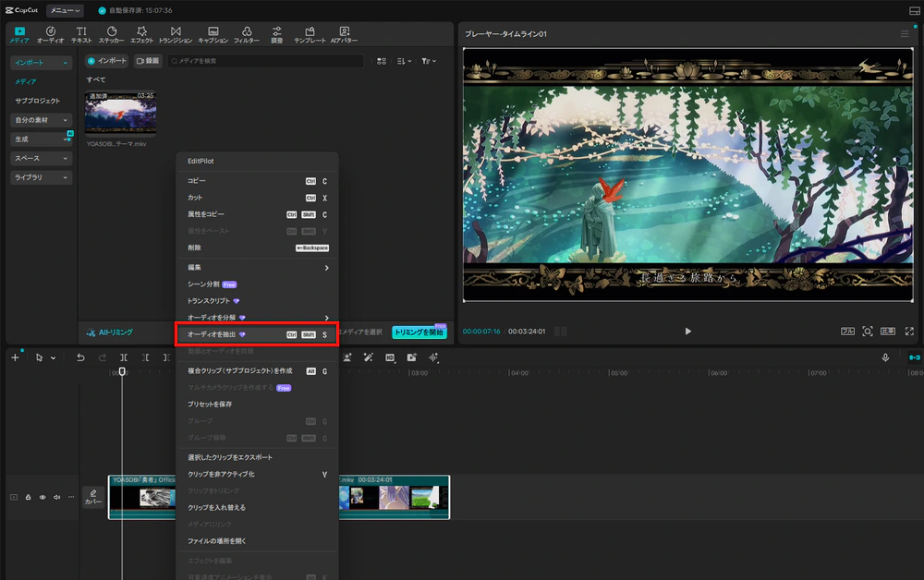Open the メニュー dropdown menu
The image size is (924, 580).
(65, 10)
